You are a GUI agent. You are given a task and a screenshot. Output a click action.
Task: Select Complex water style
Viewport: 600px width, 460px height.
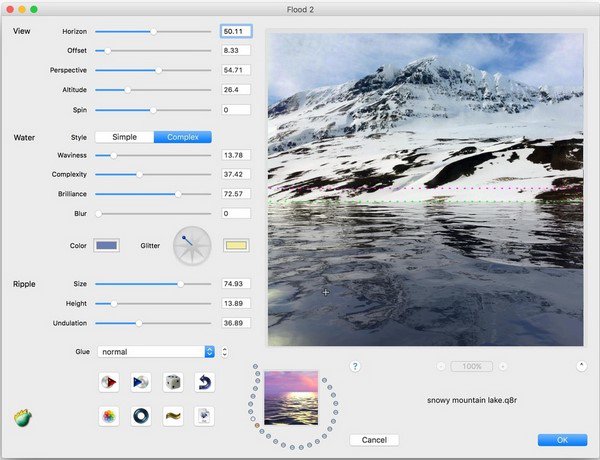[x=182, y=137]
